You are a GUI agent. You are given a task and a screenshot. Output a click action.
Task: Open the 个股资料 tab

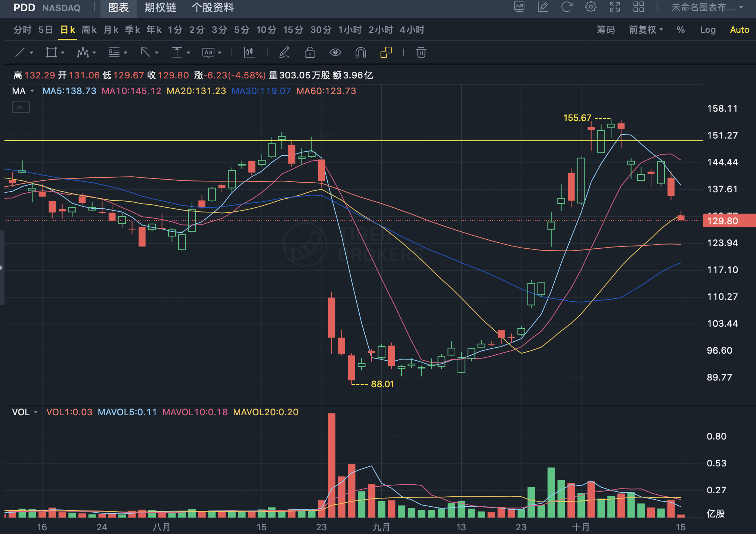(213, 7)
